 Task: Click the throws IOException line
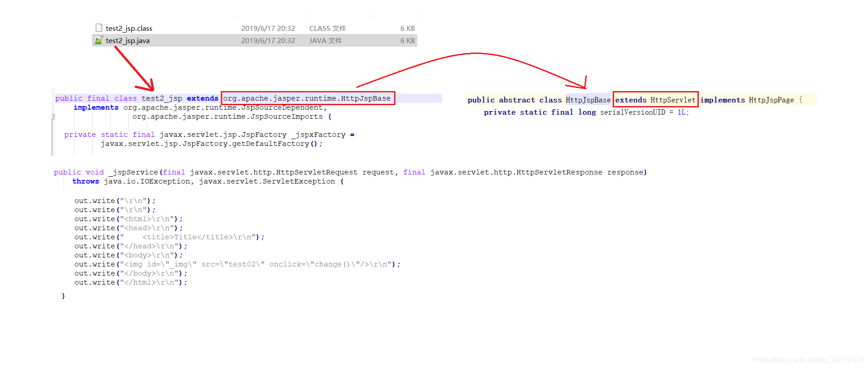[208, 181]
